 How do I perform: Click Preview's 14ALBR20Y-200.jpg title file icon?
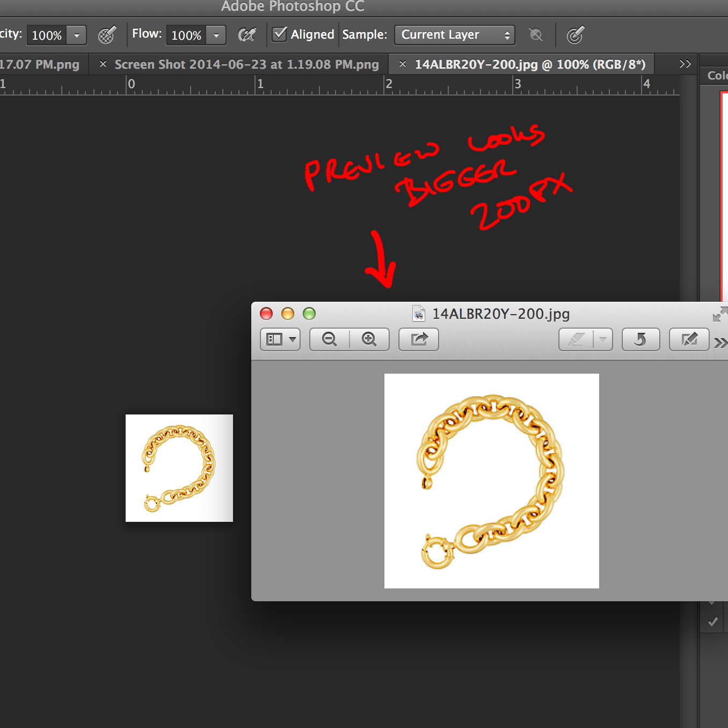click(x=419, y=314)
